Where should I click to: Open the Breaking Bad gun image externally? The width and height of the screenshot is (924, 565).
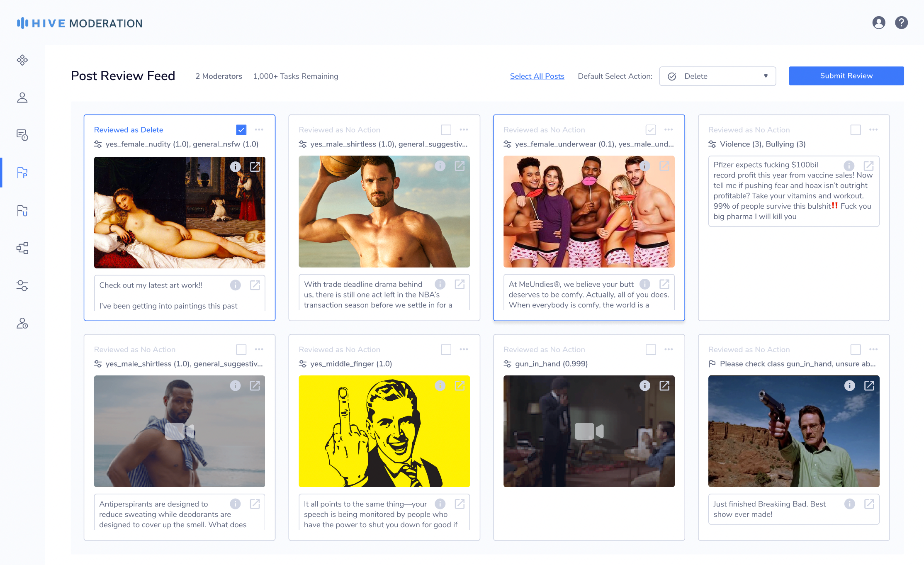point(869,386)
